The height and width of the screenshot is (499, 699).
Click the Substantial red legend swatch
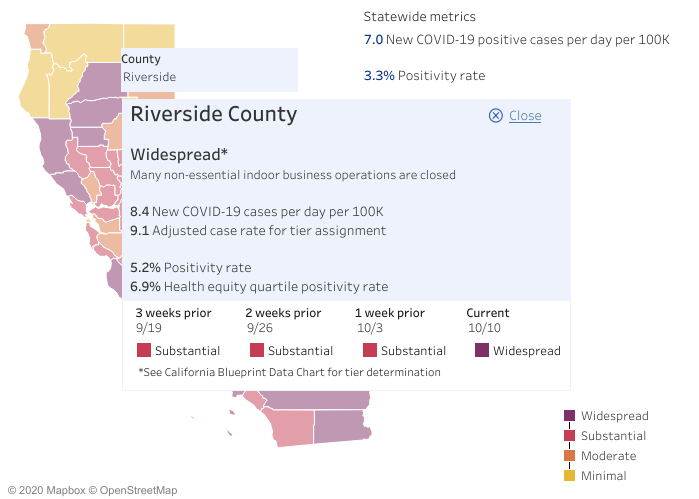(570, 436)
